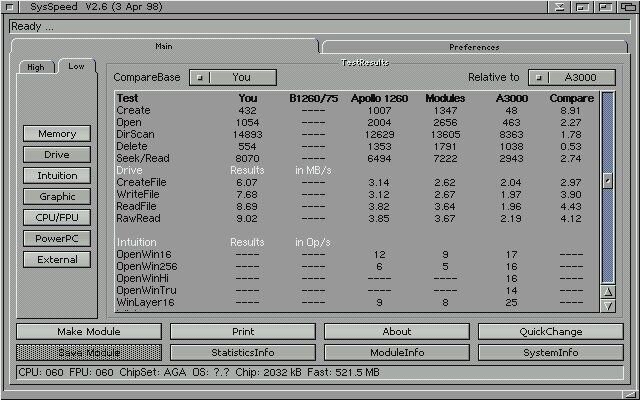Click the scroll up arrow in results list
This screenshot has height=400, width=640.
[608, 292]
